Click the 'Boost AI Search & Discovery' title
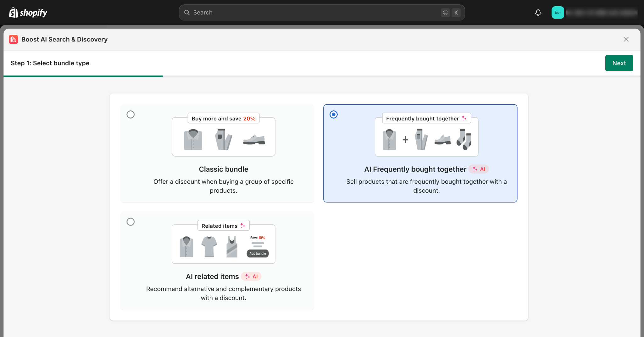 click(x=64, y=39)
